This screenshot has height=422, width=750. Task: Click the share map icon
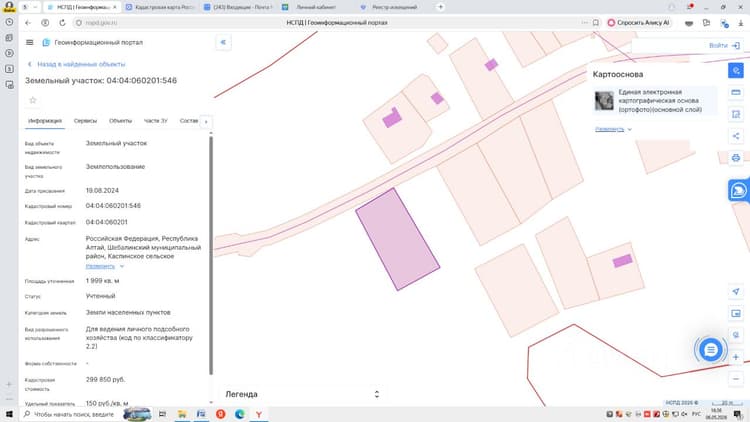736,136
